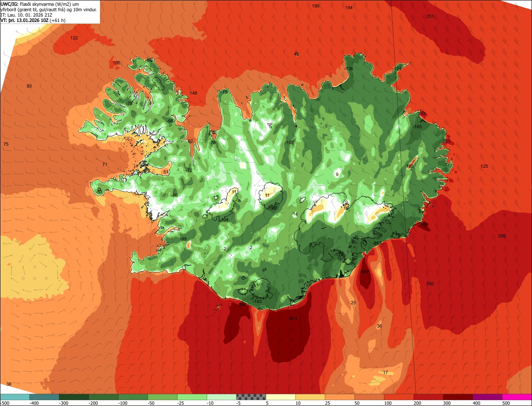Click the '-75' value on the north coast
This screenshot has width=532, height=406.
(x=224, y=92)
